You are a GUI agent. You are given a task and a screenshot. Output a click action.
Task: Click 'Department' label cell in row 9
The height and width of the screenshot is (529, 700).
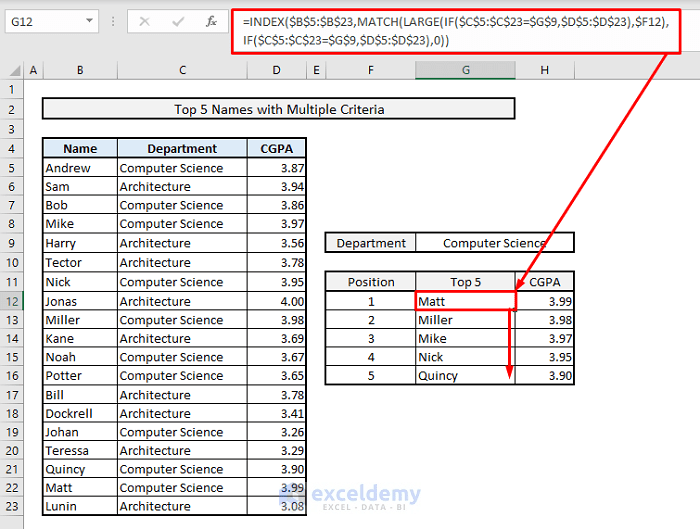pyautogui.click(x=371, y=243)
